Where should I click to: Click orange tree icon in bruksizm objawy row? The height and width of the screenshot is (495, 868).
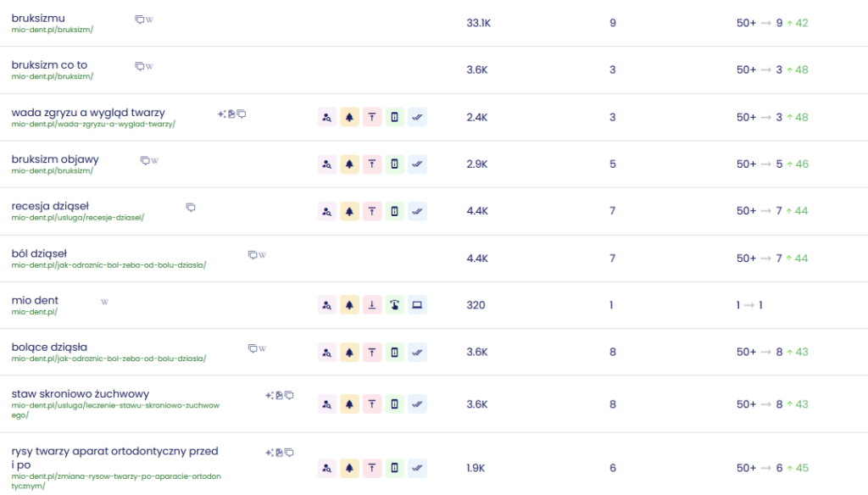pos(349,164)
